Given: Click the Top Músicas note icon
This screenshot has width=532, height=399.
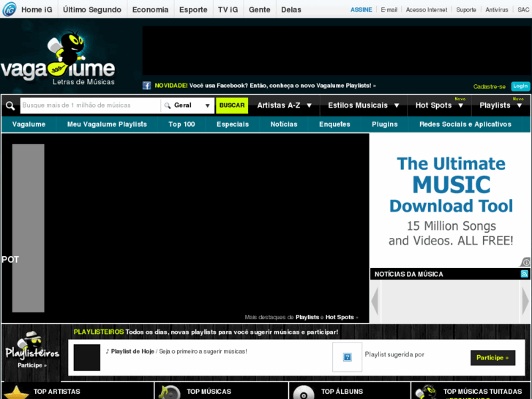Looking at the screenshot, I should (x=169, y=392).
